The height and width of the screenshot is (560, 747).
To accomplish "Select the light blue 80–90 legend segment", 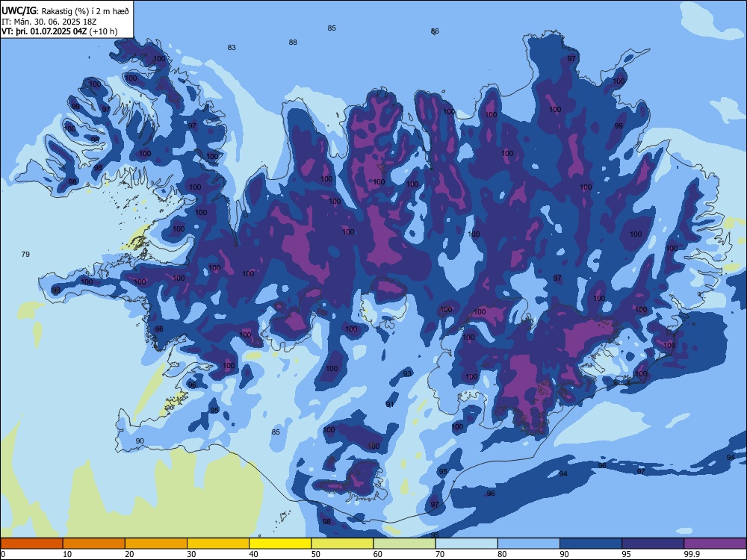I will 529,544.
